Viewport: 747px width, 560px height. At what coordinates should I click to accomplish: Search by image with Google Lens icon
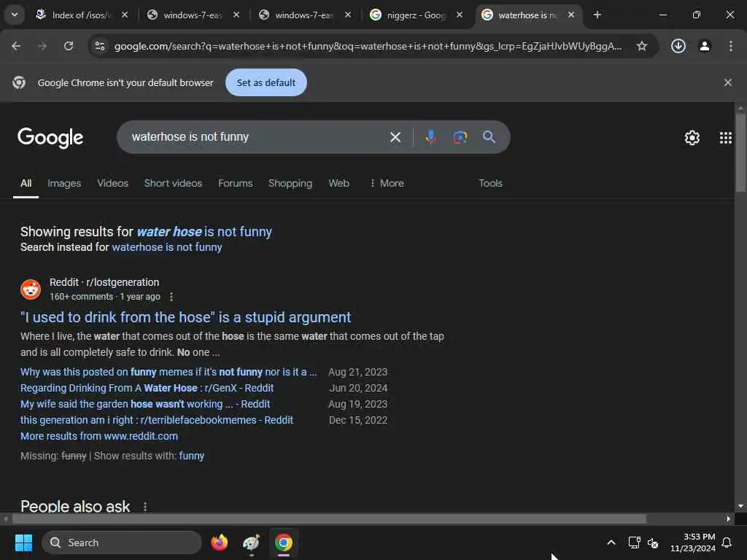pyautogui.click(x=460, y=137)
